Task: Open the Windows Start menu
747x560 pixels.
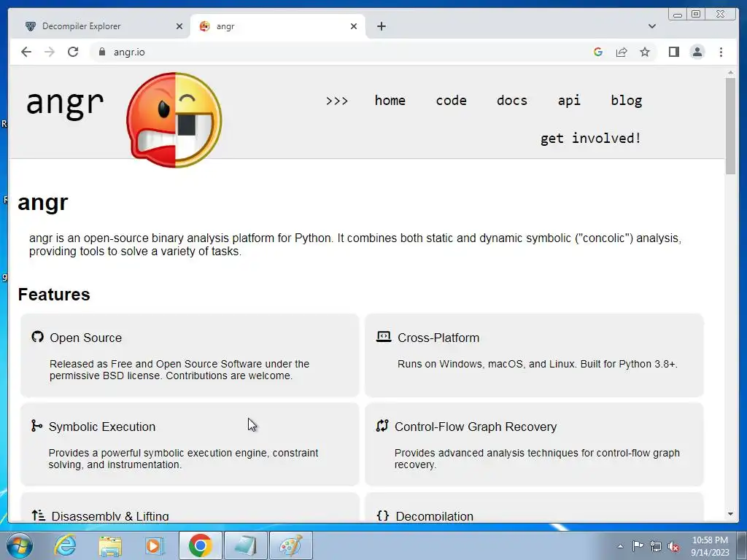Action: tap(20, 545)
